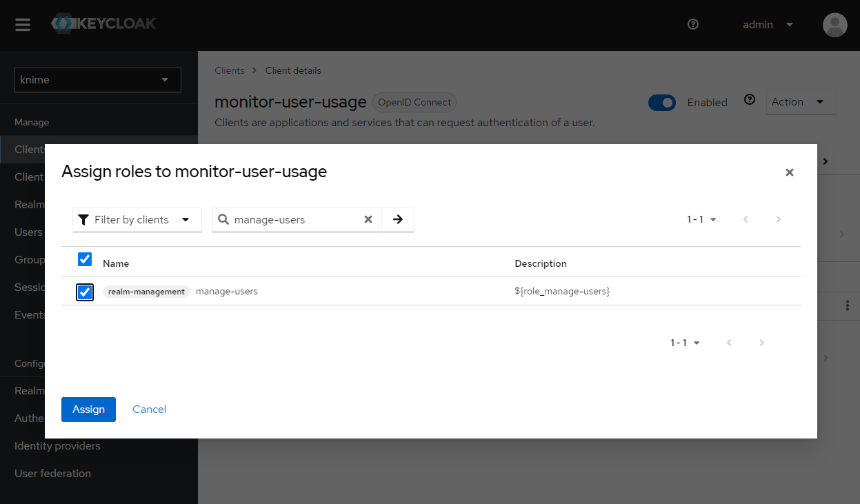The image size is (860, 504).
Task: Click the Description column header
Action: pyautogui.click(x=541, y=263)
